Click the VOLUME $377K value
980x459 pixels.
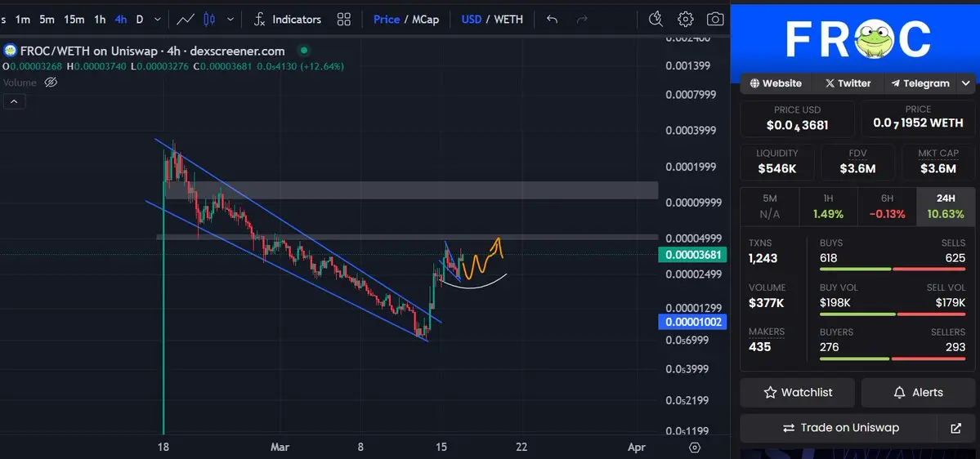(x=766, y=303)
